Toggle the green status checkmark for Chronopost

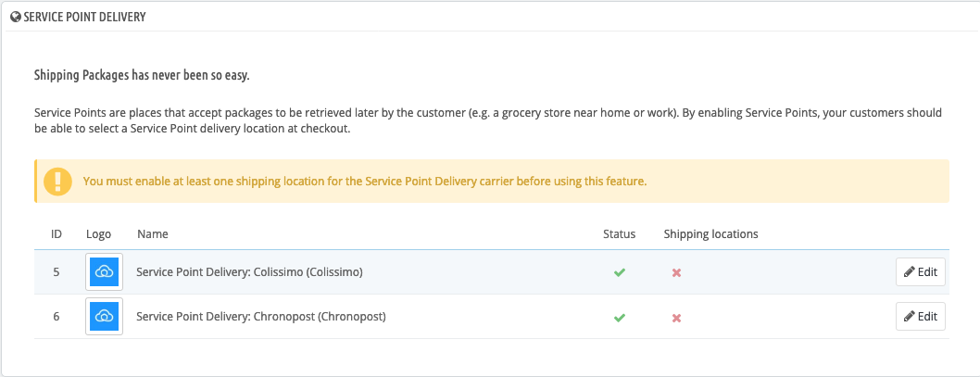click(x=620, y=318)
